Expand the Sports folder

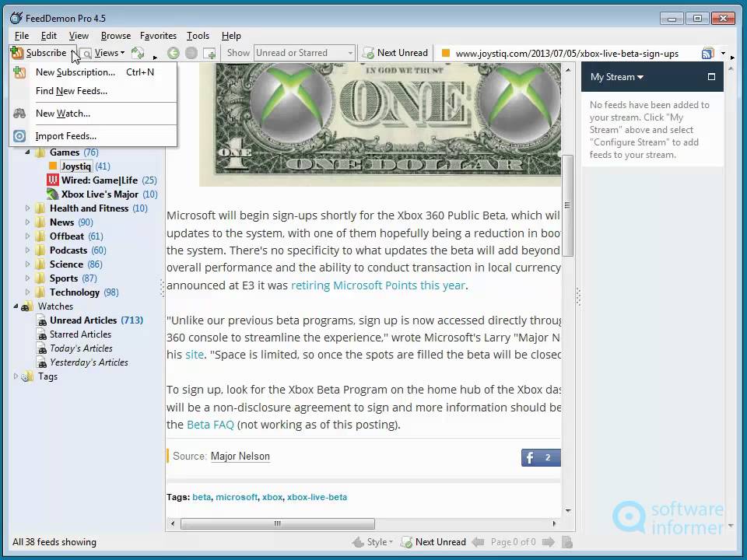pyautogui.click(x=27, y=278)
